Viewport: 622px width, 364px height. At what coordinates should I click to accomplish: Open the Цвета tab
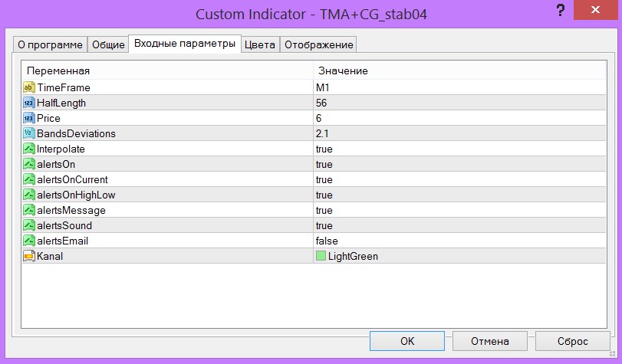(260, 44)
